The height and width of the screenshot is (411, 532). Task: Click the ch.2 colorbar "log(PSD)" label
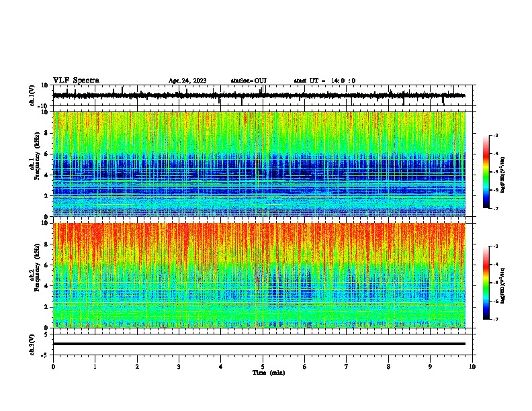[503, 285]
